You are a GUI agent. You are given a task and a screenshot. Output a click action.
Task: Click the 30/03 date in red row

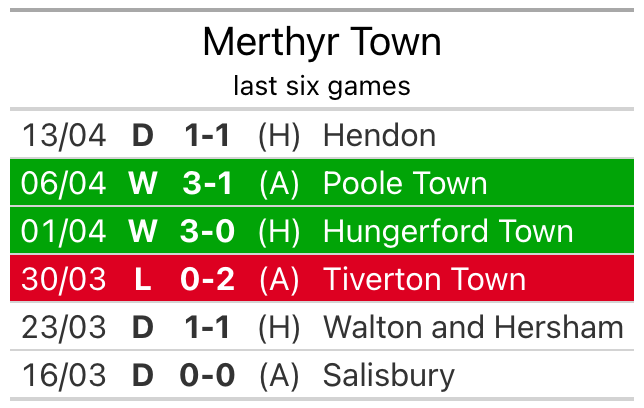[x=64, y=279]
